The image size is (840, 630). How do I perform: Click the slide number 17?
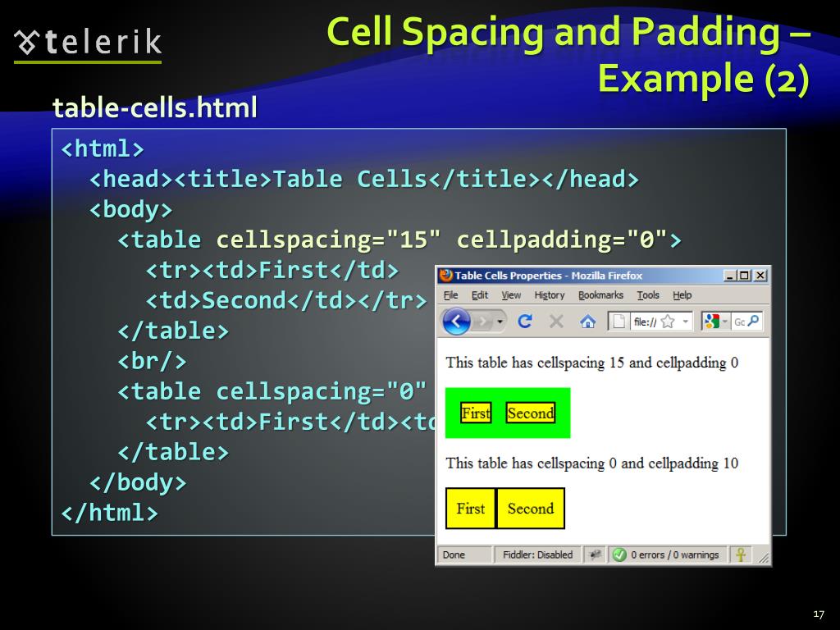(x=818, y=614)
